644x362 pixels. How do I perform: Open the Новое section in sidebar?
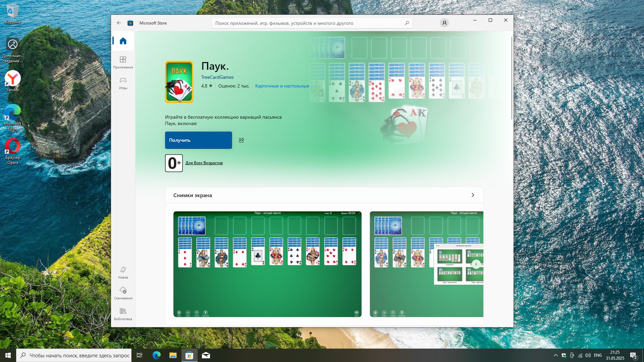[123, 272]
